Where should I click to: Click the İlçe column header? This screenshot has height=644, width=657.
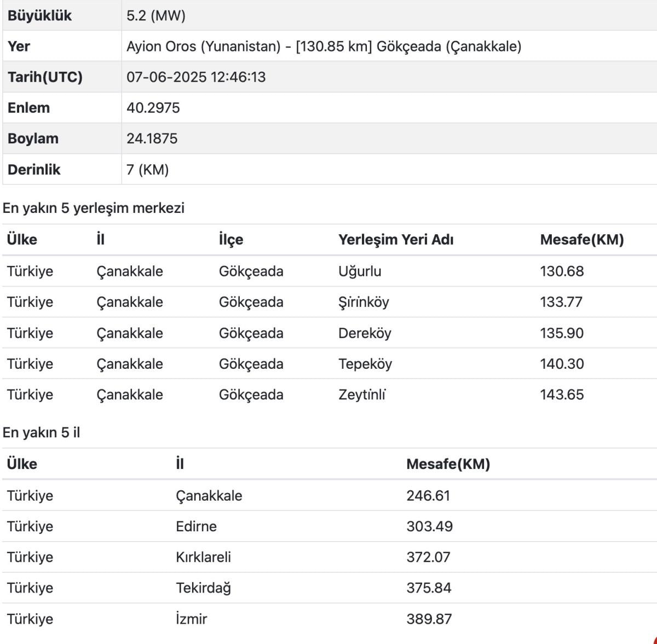[x=231, y=240]
